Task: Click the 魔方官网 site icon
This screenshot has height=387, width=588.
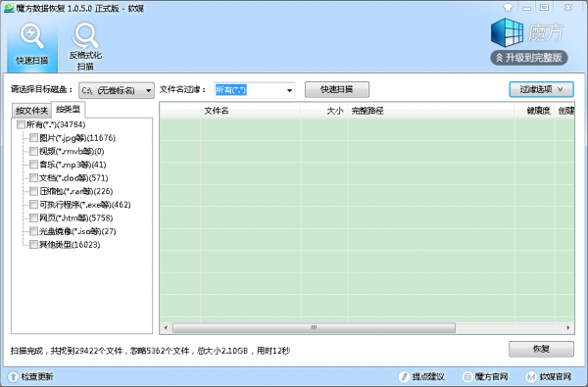Action: click(x=467, y=376)
